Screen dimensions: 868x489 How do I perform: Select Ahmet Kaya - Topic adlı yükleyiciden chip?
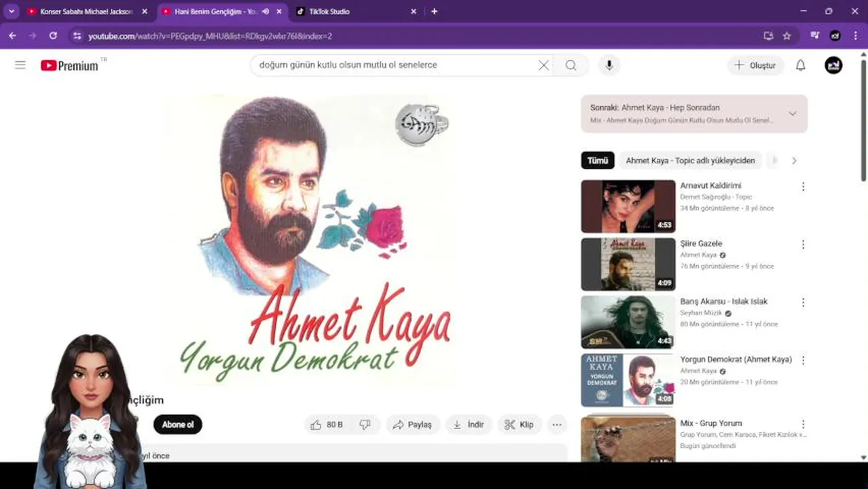pos(690,161)
